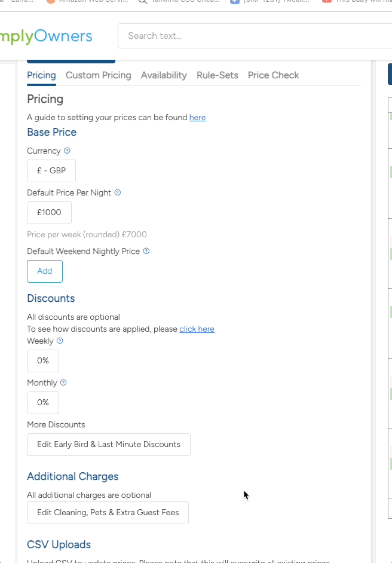This screenshot has height=563, width=392.
Task: Click the £1000 Default Price Per Night field
Action: coord(49,212)
